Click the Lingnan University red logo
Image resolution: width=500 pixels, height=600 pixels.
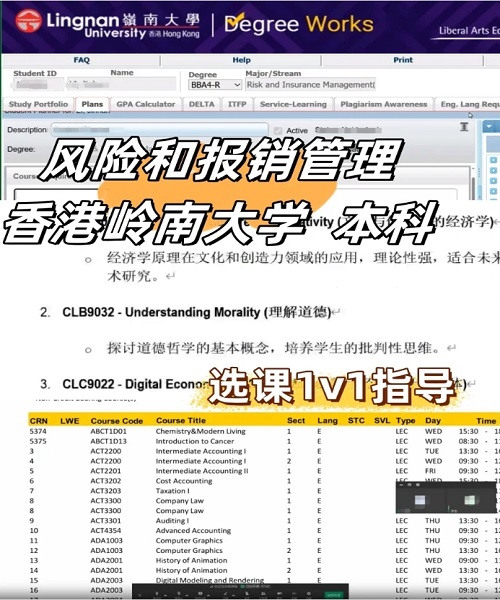point(29,22)
